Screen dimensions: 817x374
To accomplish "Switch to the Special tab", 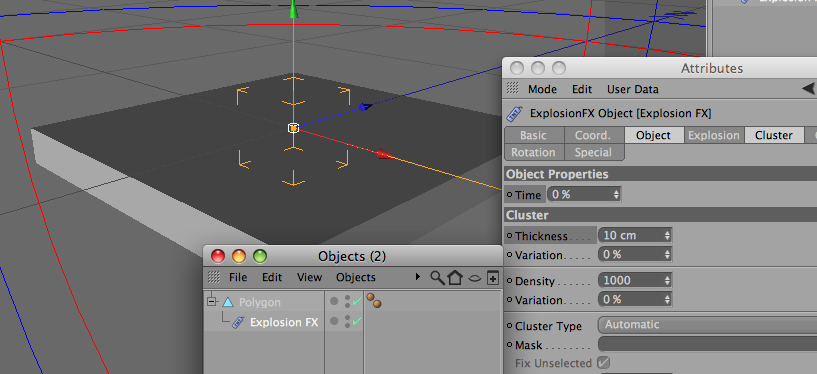I will (x=594, y=152).
